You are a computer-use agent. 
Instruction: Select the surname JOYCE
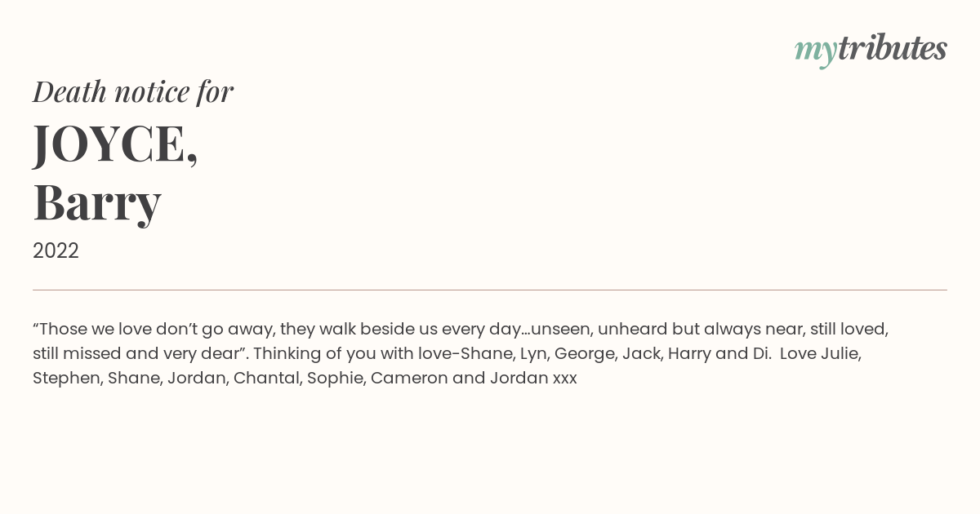pos(115,145)
